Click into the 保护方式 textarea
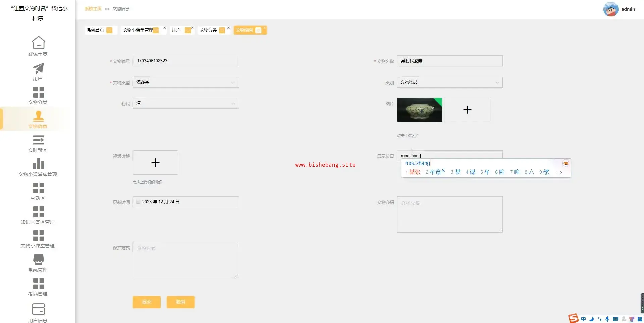Screen dimensions: 644x323 [x=185, y=260]
